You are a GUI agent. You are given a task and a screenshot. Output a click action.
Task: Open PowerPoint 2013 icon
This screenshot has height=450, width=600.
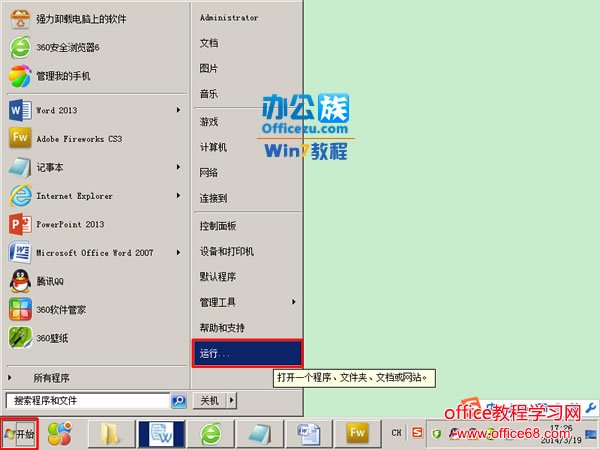click(x=20, y=224)
